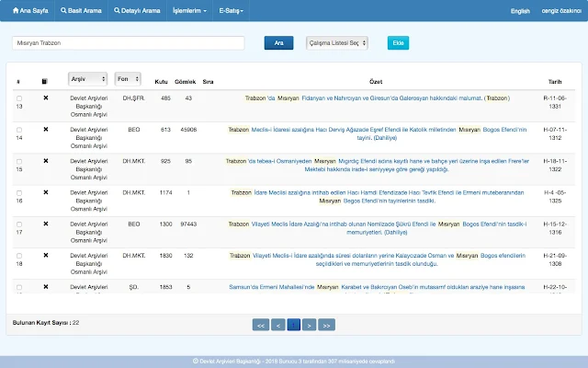The width and height of the screenshot is (588, 368).
Task: Tick checkbox in the ŞD. 1853 row
Action: 19,287
